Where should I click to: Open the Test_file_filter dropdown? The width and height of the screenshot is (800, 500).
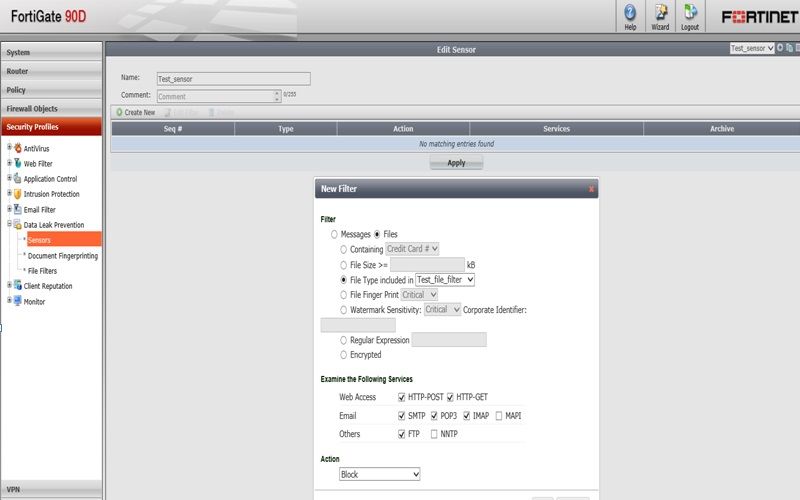point(445,280)
